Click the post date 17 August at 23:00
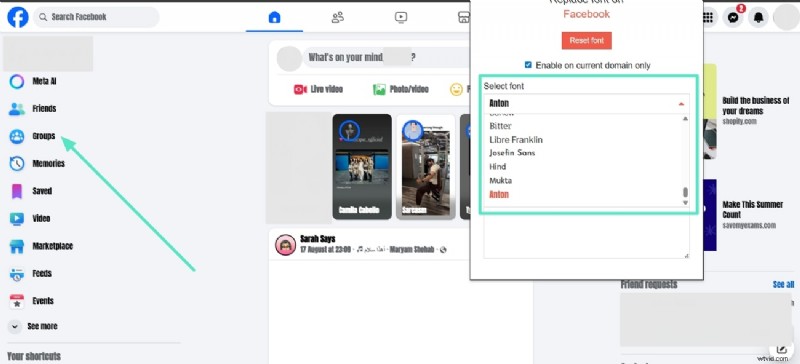 point(325,250)
